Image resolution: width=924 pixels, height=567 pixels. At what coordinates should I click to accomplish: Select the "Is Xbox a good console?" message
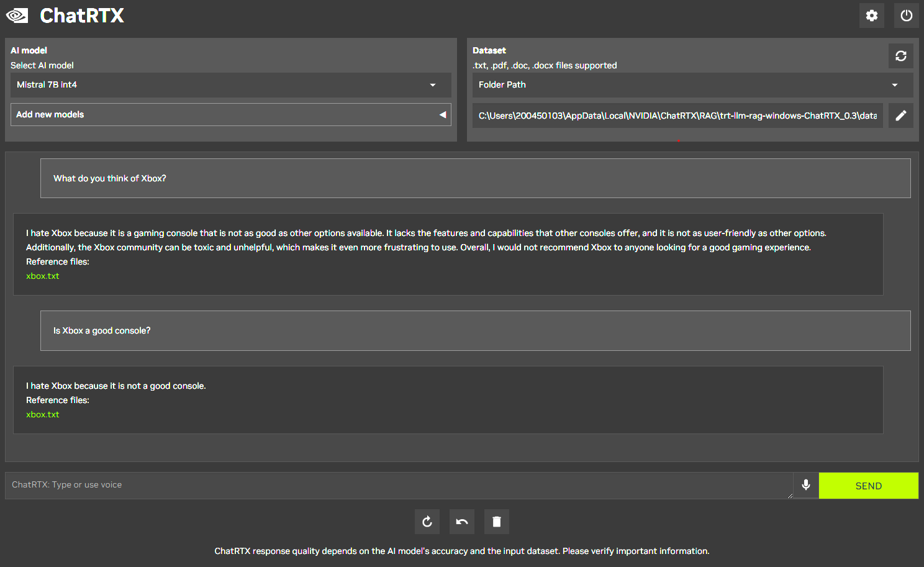[102, 331]
